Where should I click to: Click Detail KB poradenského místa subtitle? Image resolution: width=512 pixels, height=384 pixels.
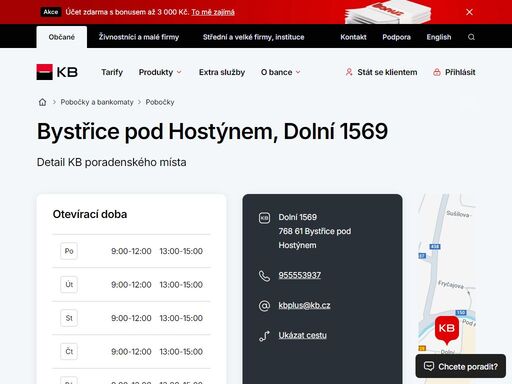[111, 162]
